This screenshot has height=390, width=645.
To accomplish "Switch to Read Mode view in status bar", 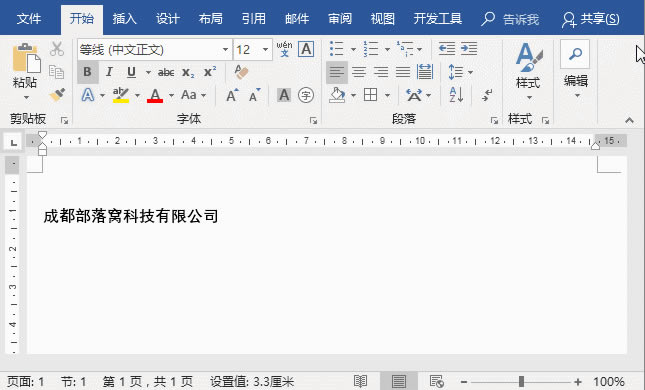I will 360,381.
